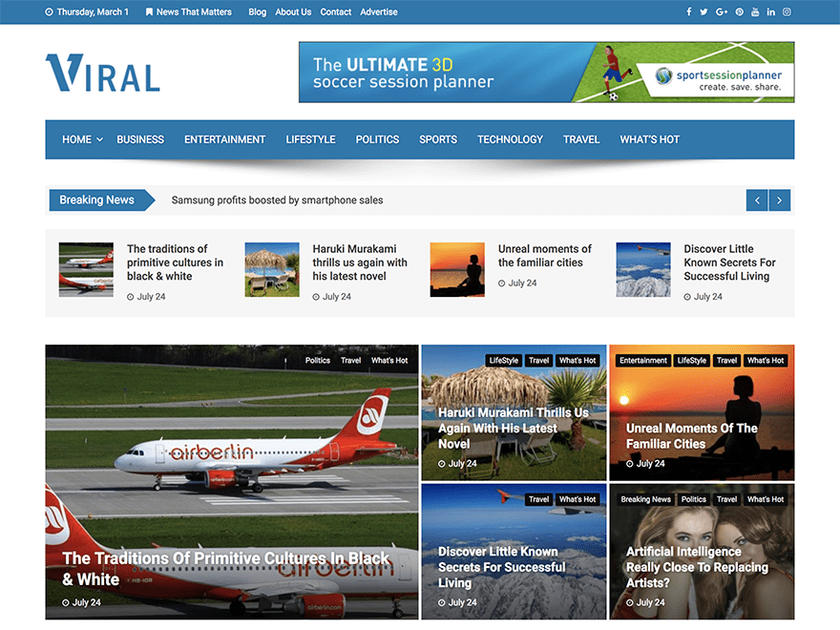The height and width of the screenshot is (630, 840).
Task: Click the Viral site logo
Action: [x=103, y=73]
